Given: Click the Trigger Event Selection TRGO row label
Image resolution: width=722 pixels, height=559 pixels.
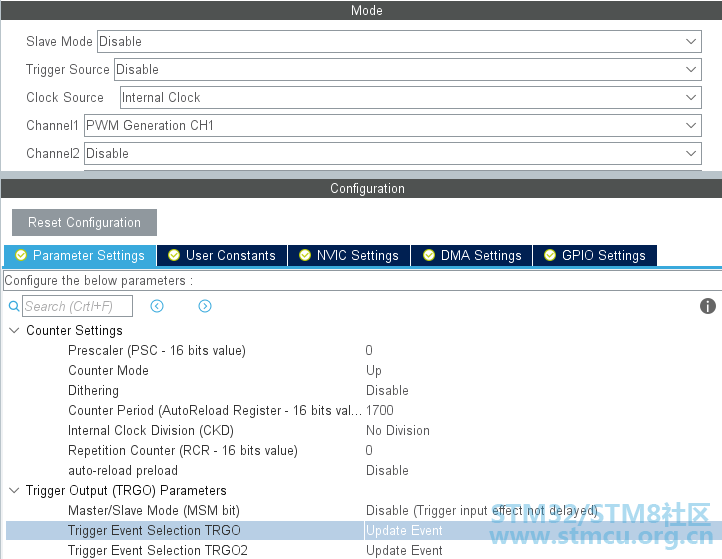Looking at the screenshot, I should click(x=154, y=530).
